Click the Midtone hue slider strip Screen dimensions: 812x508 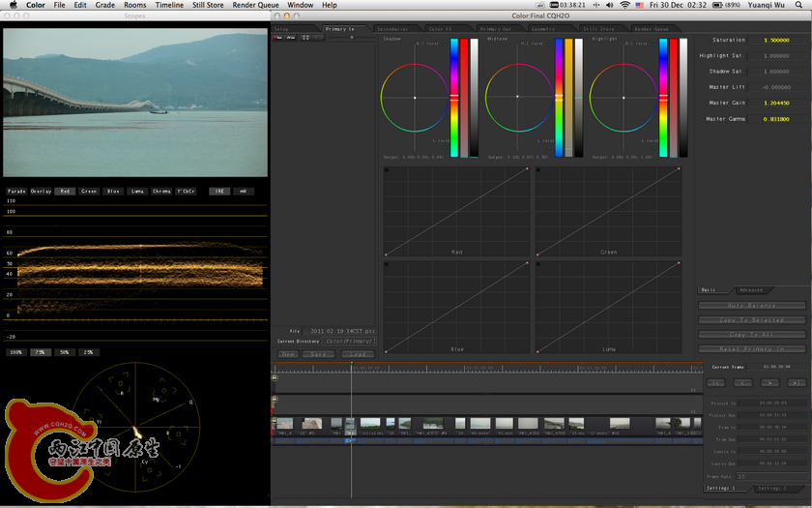coord(559,98)
